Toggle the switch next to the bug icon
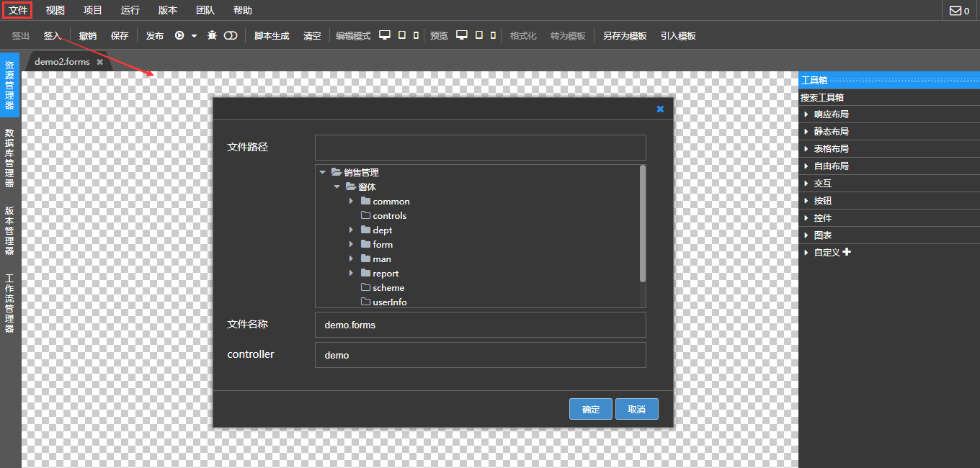 (x=231, y=35)
